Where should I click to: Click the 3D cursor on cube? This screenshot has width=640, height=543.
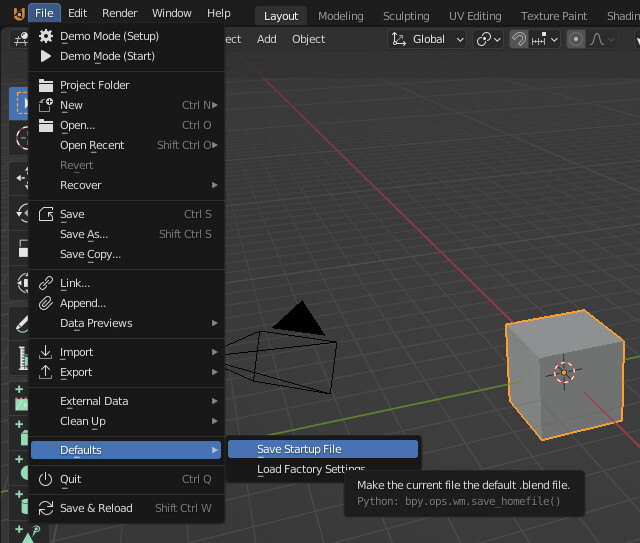[564, 372]
